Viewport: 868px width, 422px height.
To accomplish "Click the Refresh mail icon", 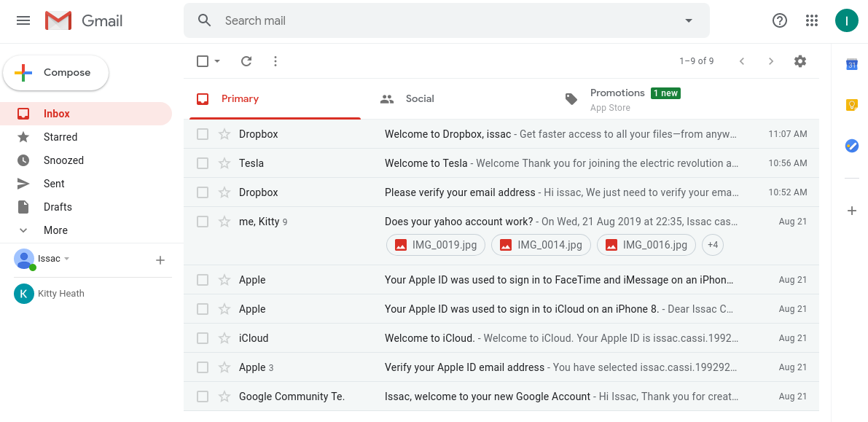I will coord(246,61).
